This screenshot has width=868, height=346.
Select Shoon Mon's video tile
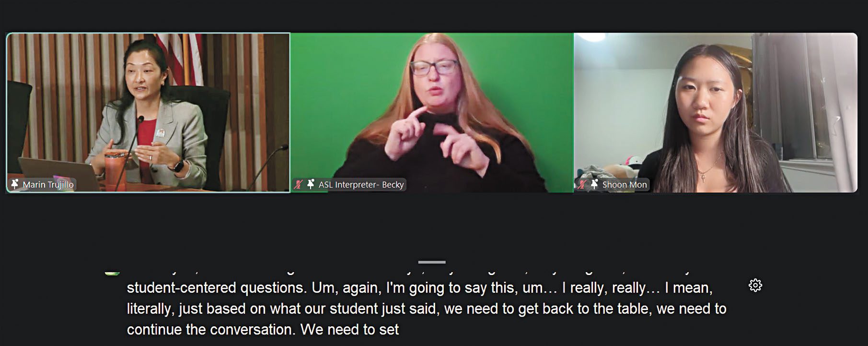coord(716,112)
